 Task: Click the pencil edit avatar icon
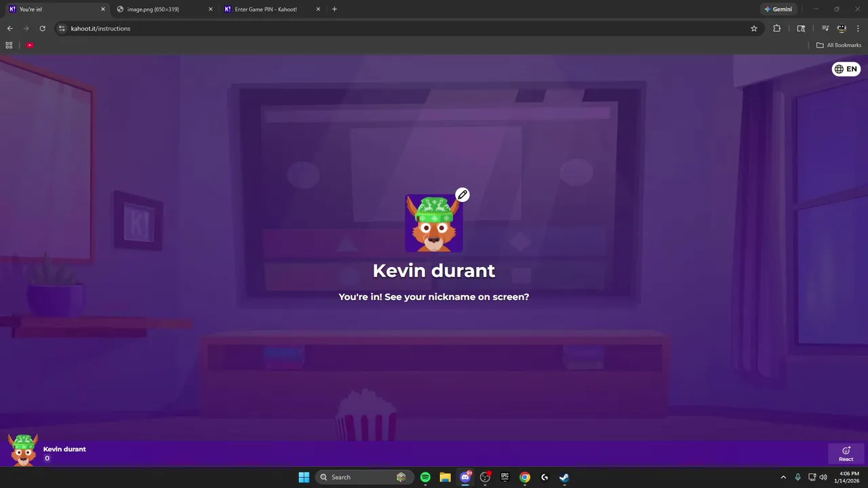462,195
